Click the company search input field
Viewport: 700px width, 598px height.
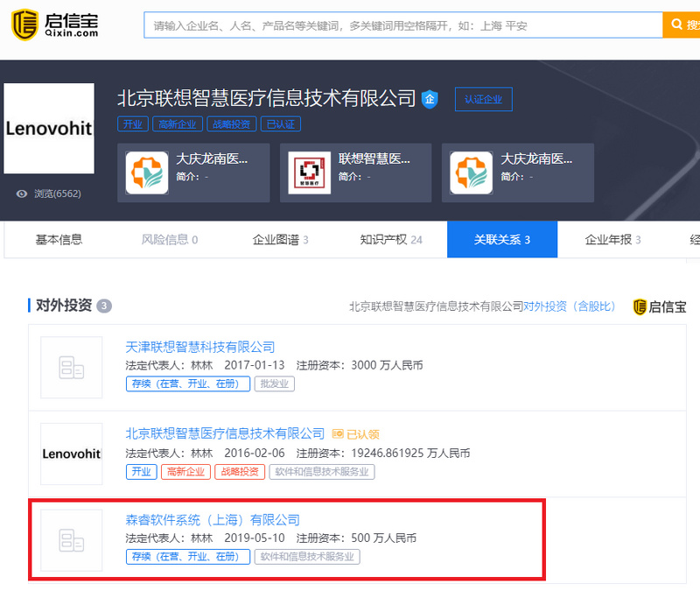click(402, 25)
